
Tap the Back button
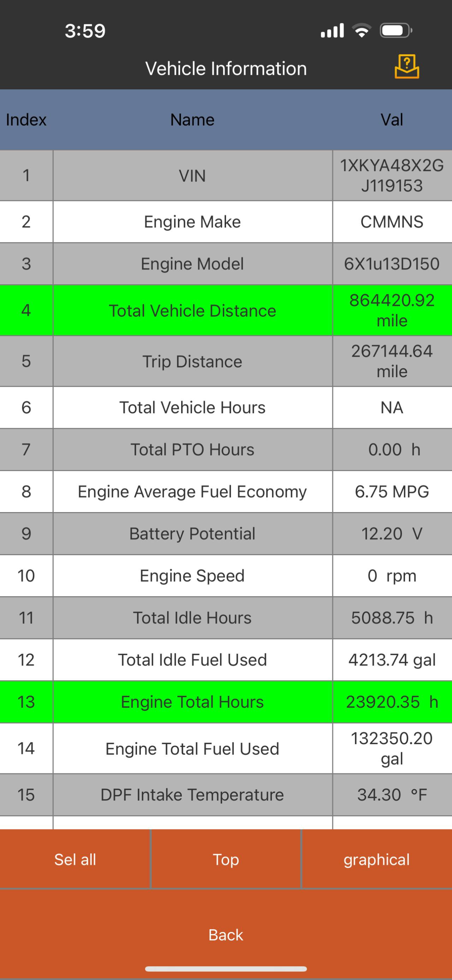(x=226, y=934)
